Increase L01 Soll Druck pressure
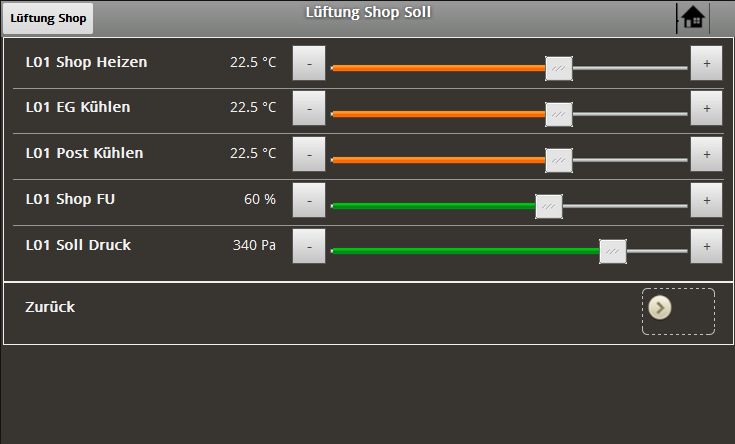This screenshot has height=444, width=735. (x=706, y=246)
